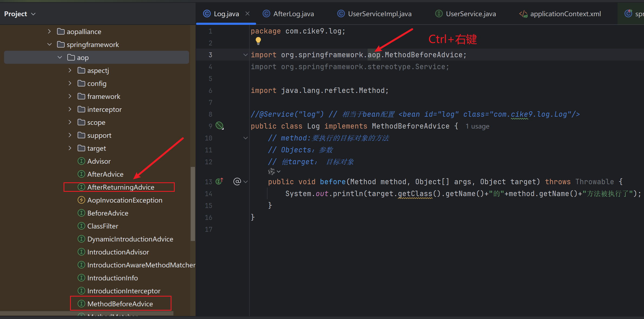Open the Advisor interface
The width and height of the screenshot is (644, 319).
pos(99,161)
